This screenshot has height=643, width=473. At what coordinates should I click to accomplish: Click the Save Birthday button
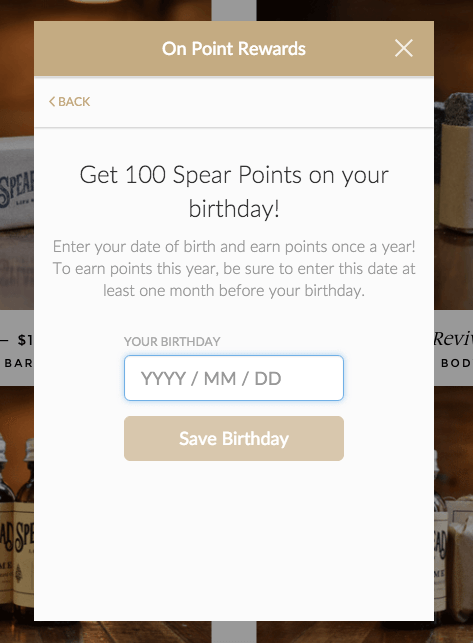(234, 438)
